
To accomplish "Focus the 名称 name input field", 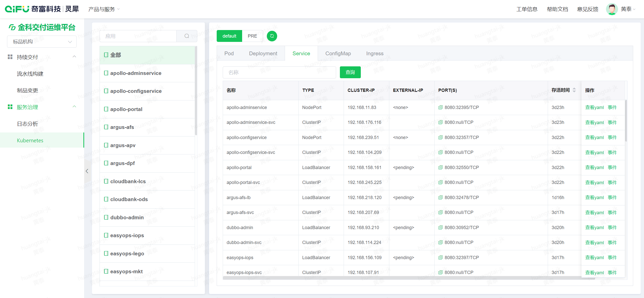I will (x=279, y=72).
